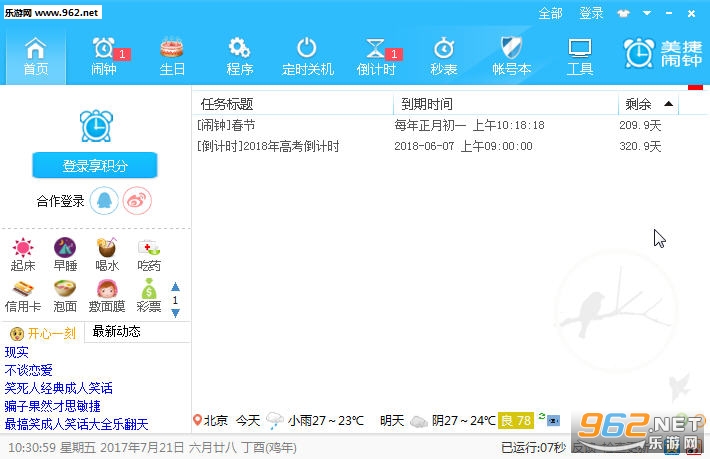Open the 最搞笑成人笑话大全乐翻天 link
710x459 pixels.
[77, 424]
